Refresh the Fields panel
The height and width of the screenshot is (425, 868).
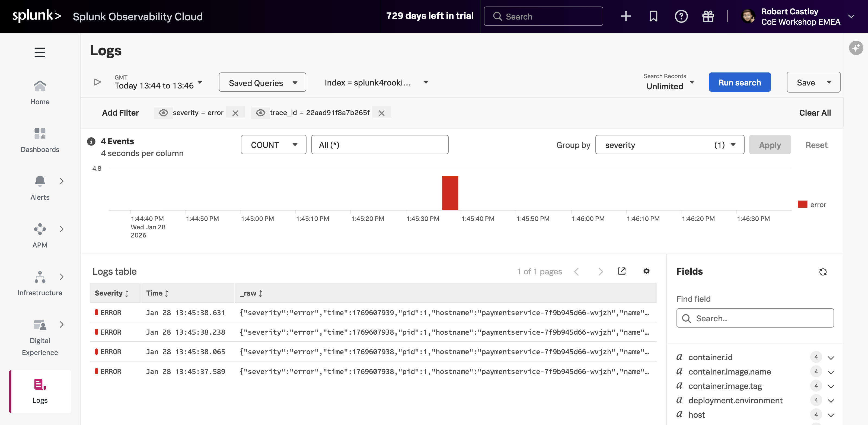823,272
